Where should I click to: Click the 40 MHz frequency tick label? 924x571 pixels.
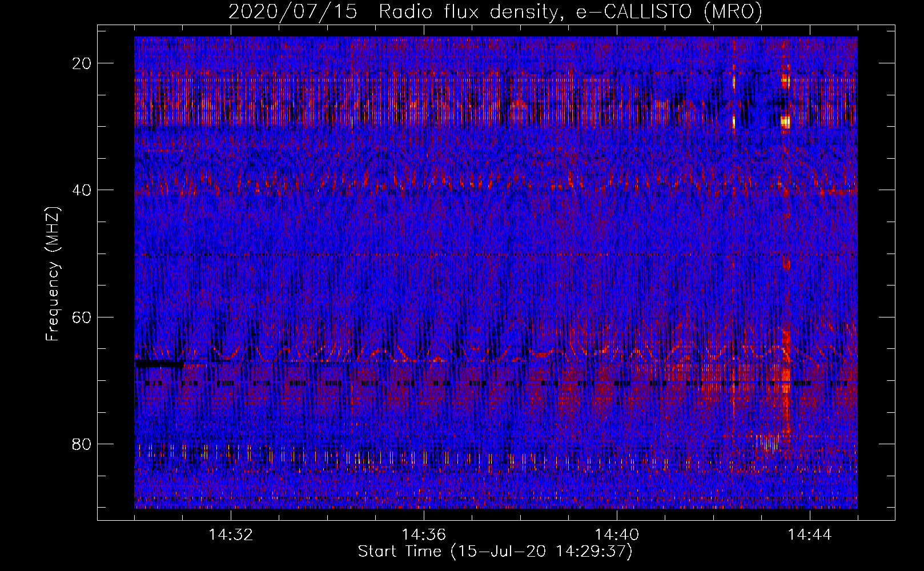pos(82,190)
